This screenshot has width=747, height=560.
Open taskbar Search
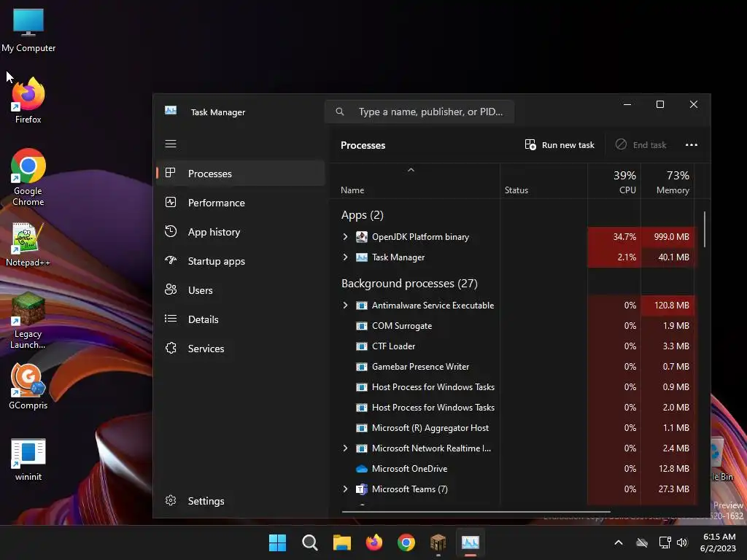(x=309, y=542)
